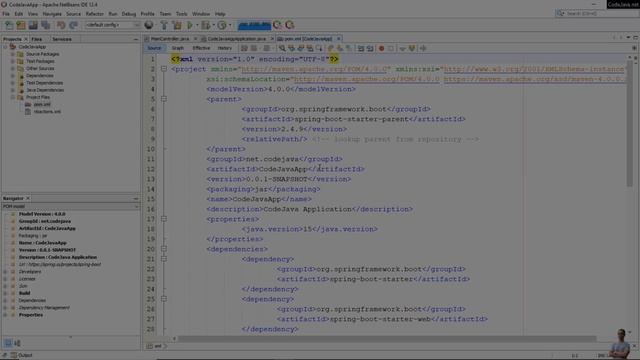Switch to the Services tab
Viewport: 640px width, 360px height.
coord(62,39)
